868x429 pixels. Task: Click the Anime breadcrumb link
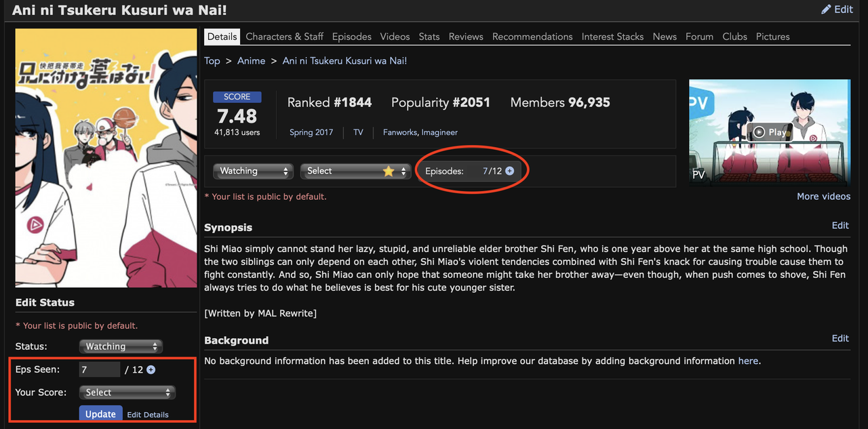click(x=251, y=60)
